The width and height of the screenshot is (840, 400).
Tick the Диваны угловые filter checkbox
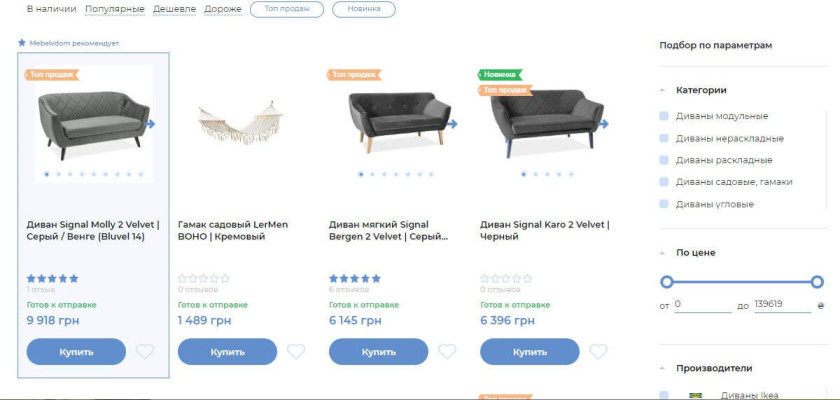click(664, 204)
